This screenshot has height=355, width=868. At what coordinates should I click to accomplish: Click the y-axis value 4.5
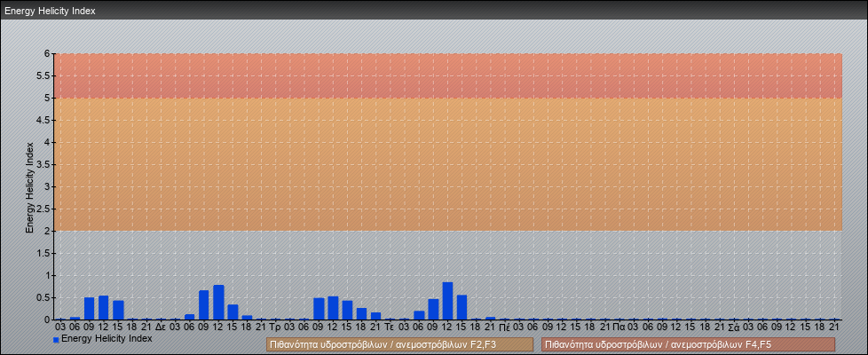43,120
